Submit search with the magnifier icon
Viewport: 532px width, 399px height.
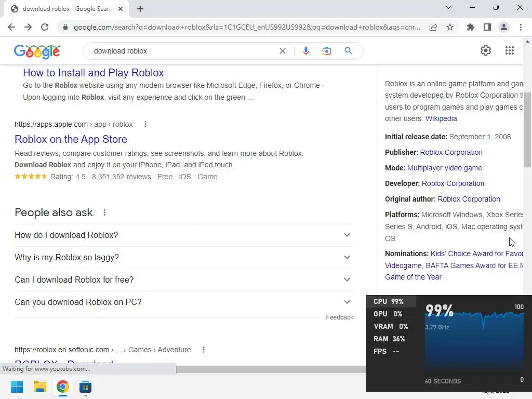348,51
